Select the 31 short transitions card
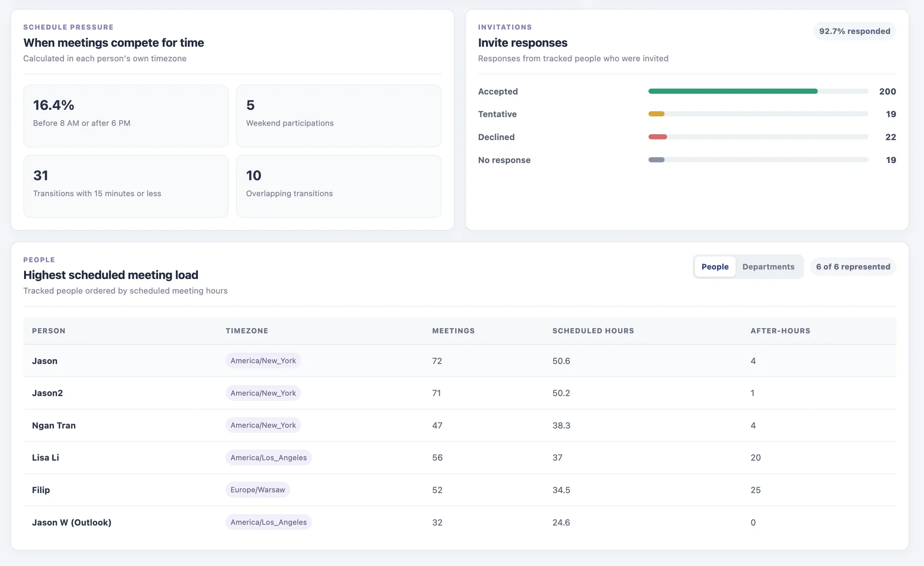Screen dimensions: 924x566 pos(126,186)
